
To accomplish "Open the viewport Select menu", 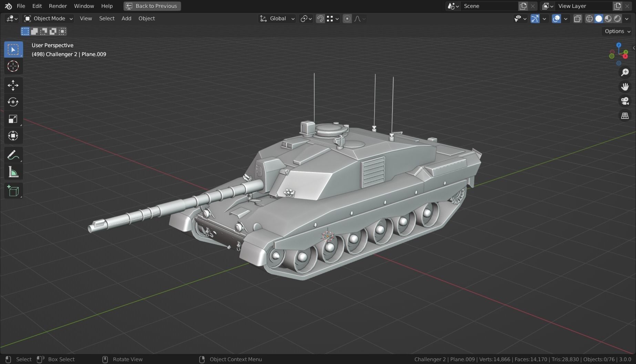I will point(107,19).
